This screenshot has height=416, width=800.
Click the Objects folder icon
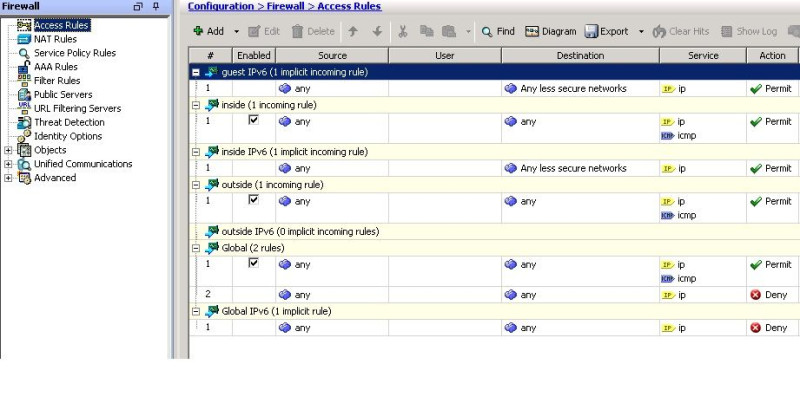[x=24, y=150]
